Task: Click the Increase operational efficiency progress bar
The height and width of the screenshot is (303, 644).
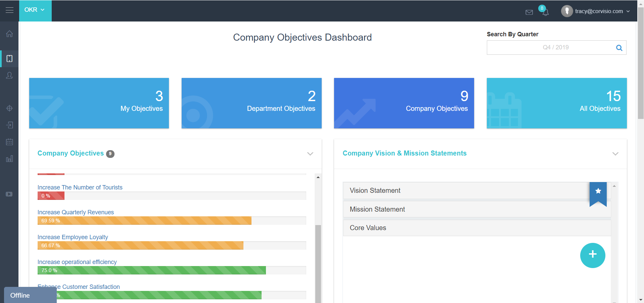Action: click(x=172, y=270)
